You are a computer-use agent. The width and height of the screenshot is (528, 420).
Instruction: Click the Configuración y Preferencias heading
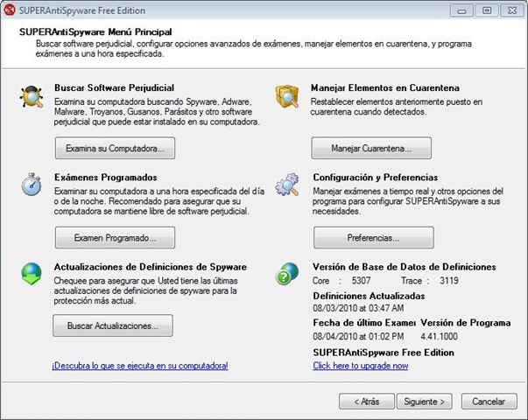point(376,178)
